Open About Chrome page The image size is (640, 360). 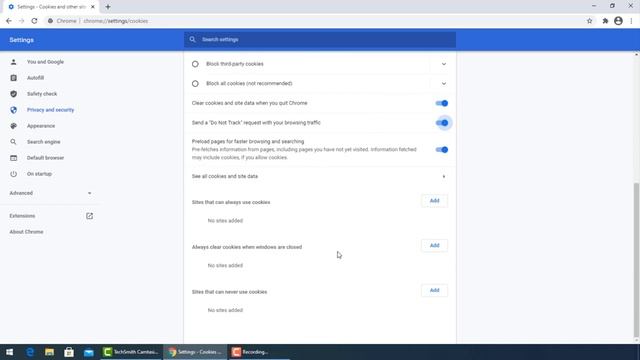(27, 232)
